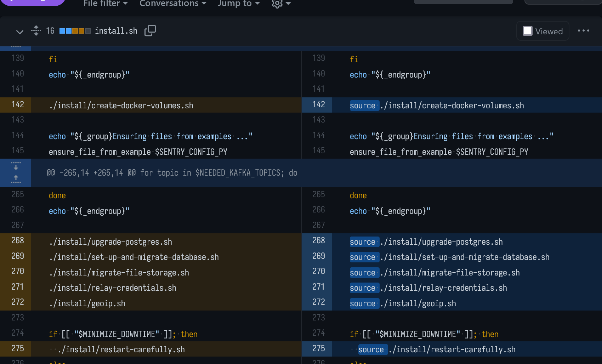This screenshot has width=602, height=364.
Task: Click the hunk header '@@ -265,14 +265,14 @@'
Action: click(172, 173)
